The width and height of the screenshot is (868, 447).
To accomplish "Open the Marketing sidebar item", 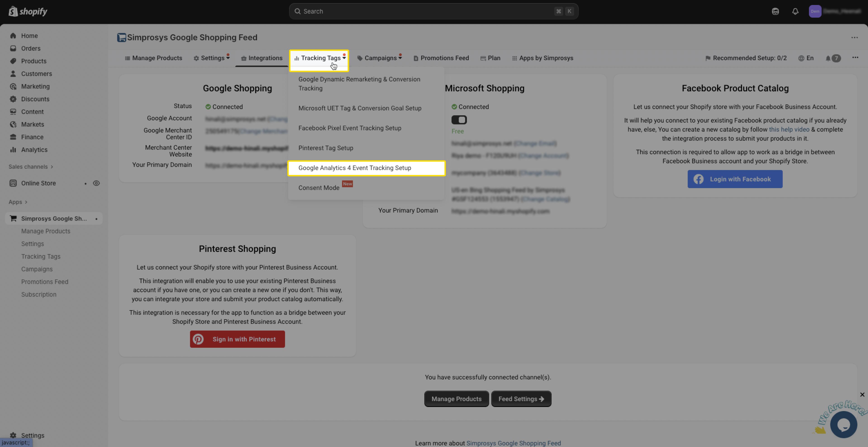I will [x=35, y=86].
